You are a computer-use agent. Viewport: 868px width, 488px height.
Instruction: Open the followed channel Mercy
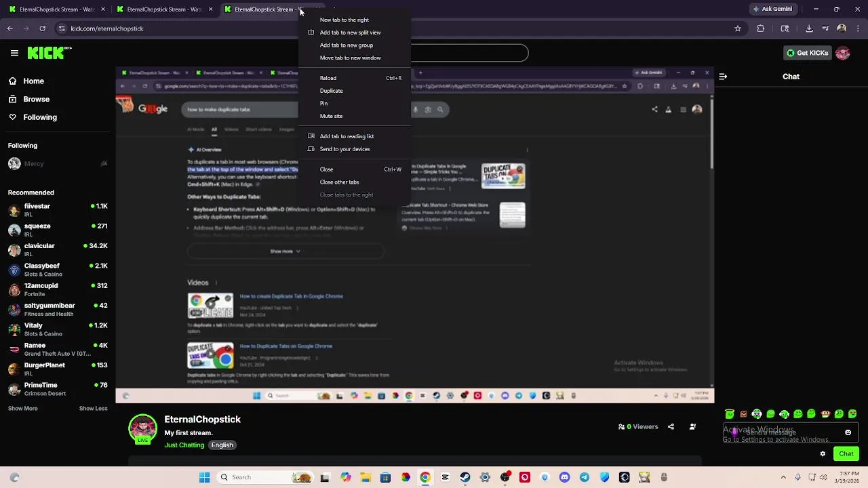tap(57, 164)
